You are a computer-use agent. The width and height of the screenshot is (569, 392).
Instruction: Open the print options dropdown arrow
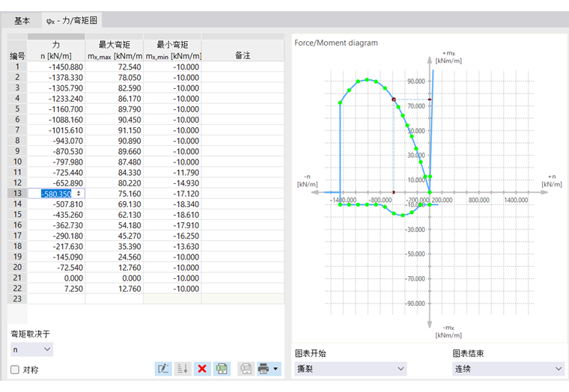coord(276,369)
